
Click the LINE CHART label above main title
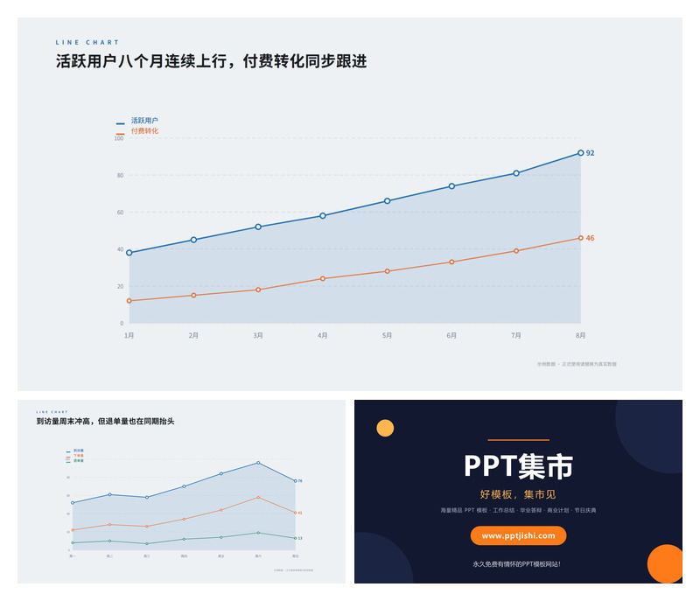[87, 42]
